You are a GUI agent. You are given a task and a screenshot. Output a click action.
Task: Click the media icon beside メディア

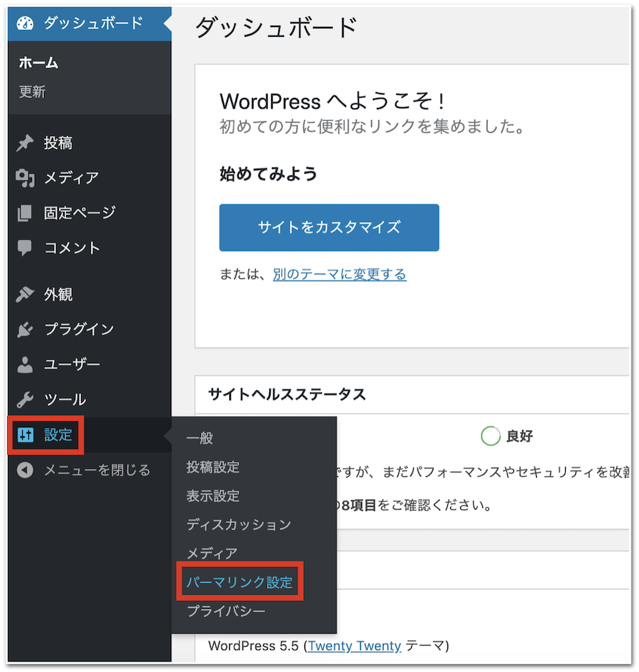coord(26,178)
